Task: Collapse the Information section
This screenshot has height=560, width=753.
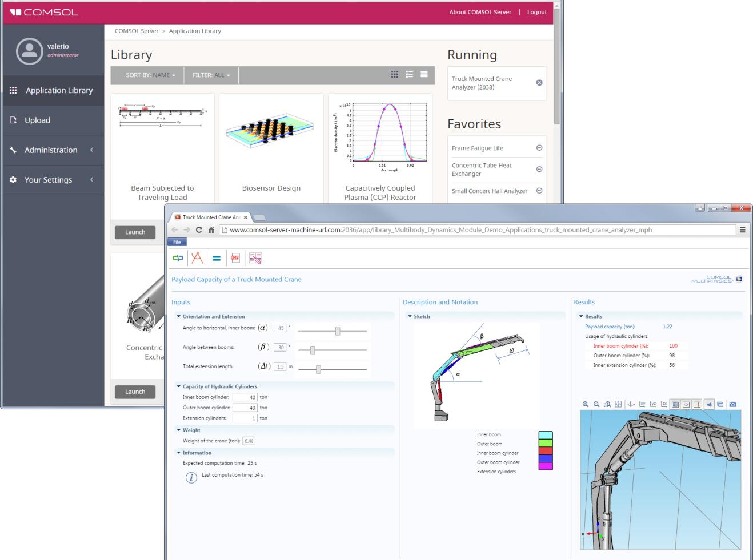Action: pyautogui.click(x=179, y=453)
